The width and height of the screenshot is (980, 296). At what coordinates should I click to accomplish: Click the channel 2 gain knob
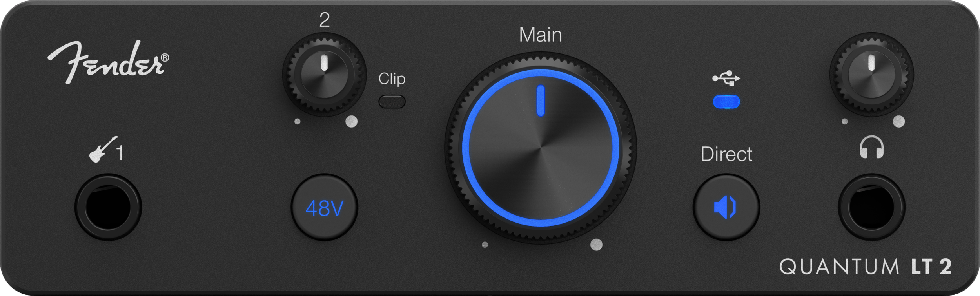[324, 74]
